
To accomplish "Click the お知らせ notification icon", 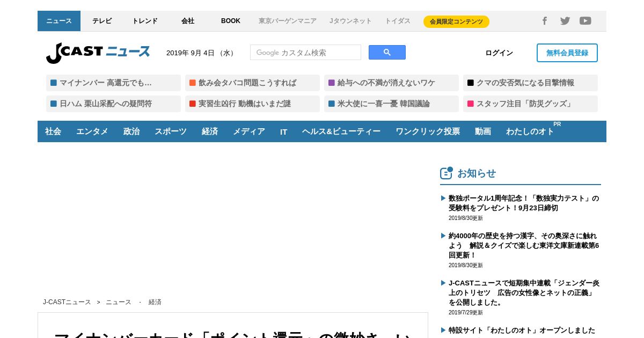I will coord(447,173).
